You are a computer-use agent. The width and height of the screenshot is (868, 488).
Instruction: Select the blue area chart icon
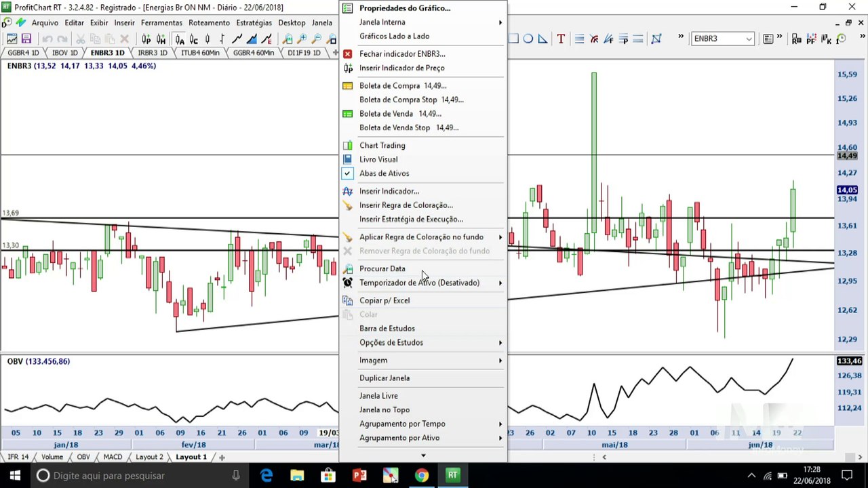(252, 39)
